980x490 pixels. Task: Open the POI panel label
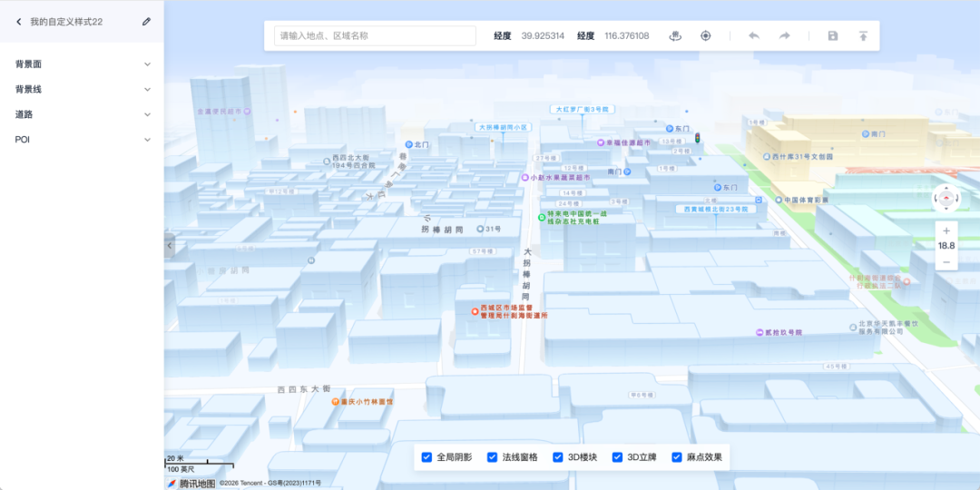tap(23, 140)
